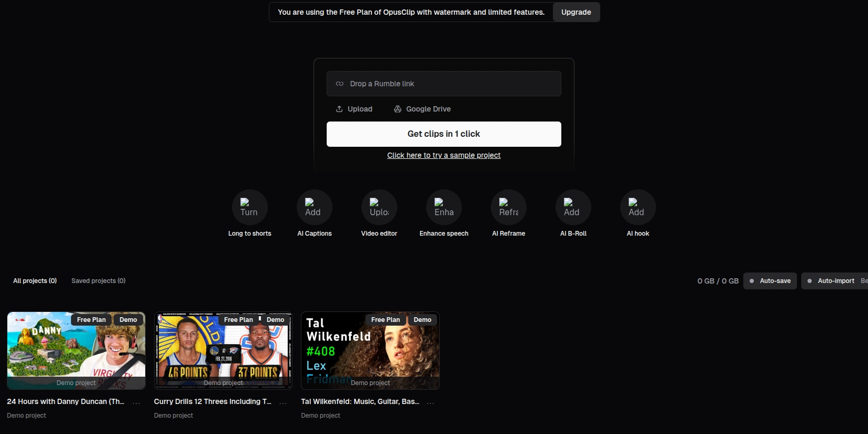Toggle the Auto-import option
Image resolution: width=868 pixels, height=434 pixels.
point(830,281)
